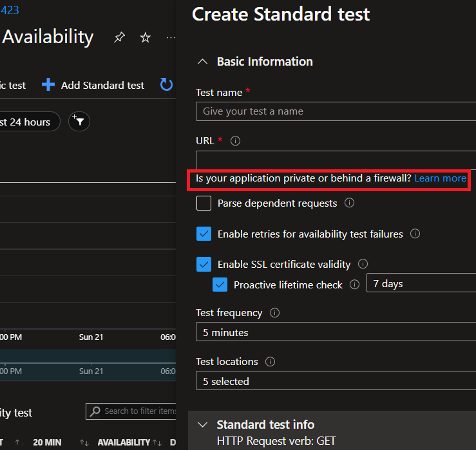Show info for Test locations

point(270,362)
